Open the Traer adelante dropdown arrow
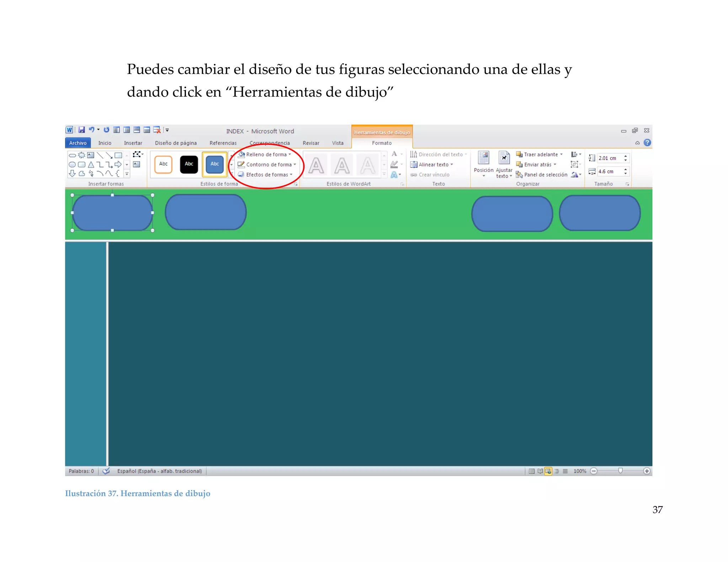Viewport: 728px width, 562px height. (x=561, y=154)
